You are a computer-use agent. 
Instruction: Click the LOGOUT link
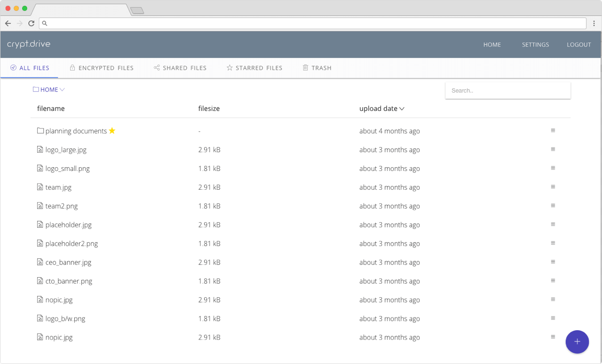point(579,45)
